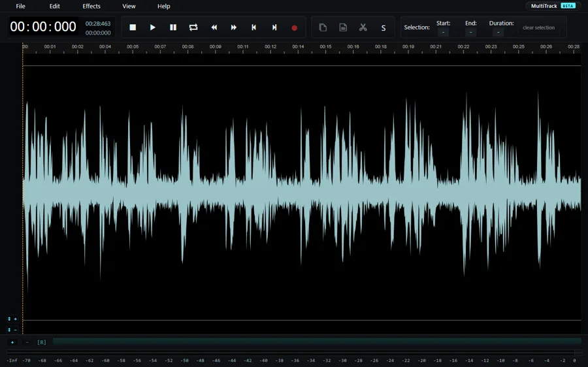The image size is (588, 367).
Task: Click the 00:14 mark on the timeline ruler
Action: coord(298,47)
